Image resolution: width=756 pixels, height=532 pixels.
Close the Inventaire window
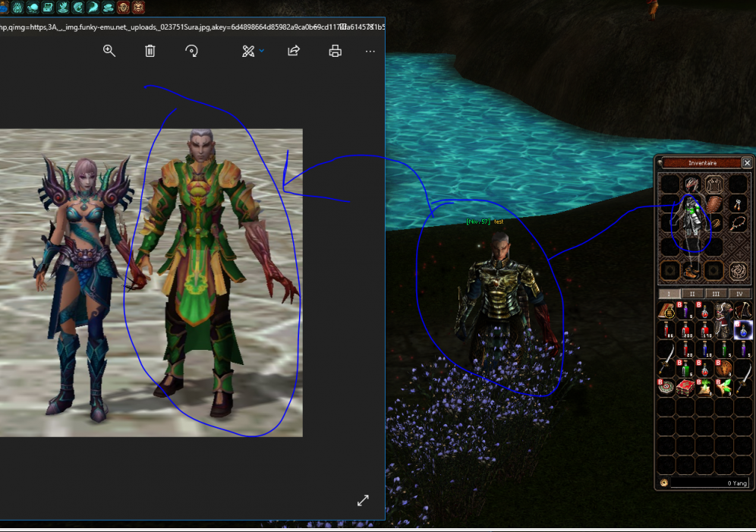click(x=747, y=163)
